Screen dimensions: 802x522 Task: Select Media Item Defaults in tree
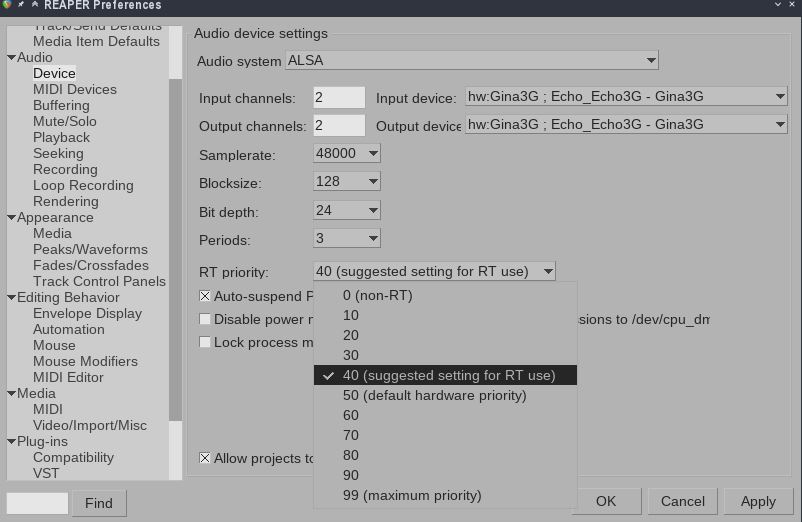(96, 41)
